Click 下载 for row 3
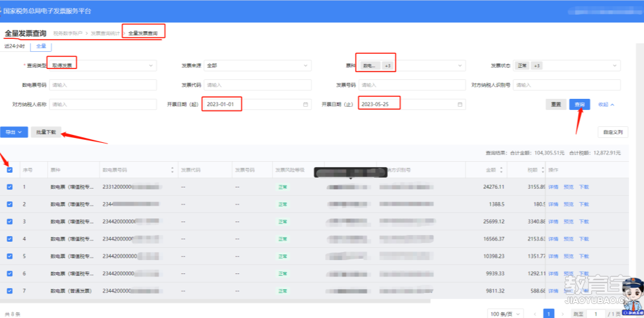 click(x=584, y=222)
